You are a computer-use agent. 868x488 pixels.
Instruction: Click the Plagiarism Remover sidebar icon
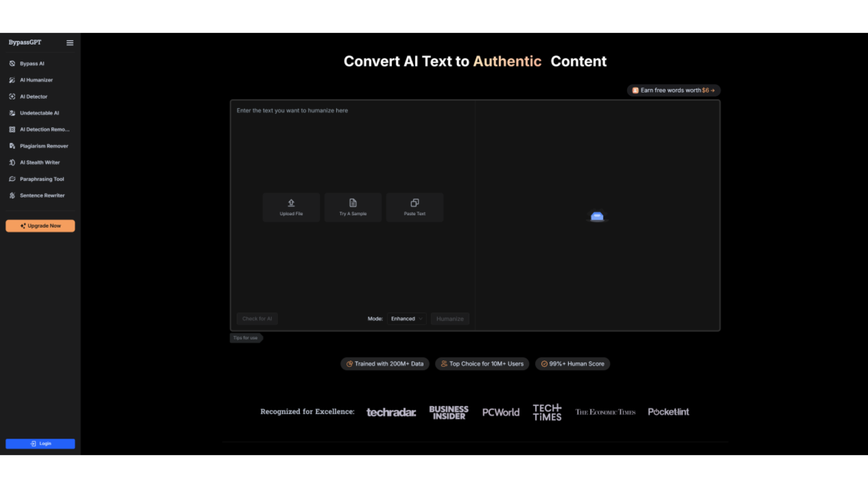click(x=12, y=146)
